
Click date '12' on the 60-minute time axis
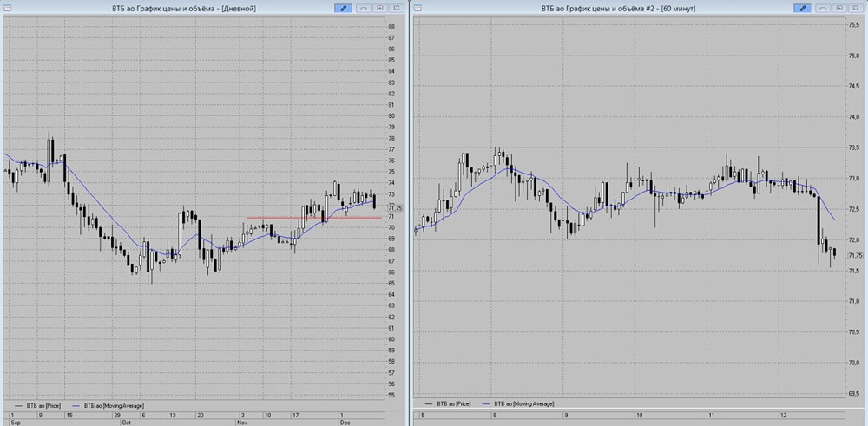781,415
